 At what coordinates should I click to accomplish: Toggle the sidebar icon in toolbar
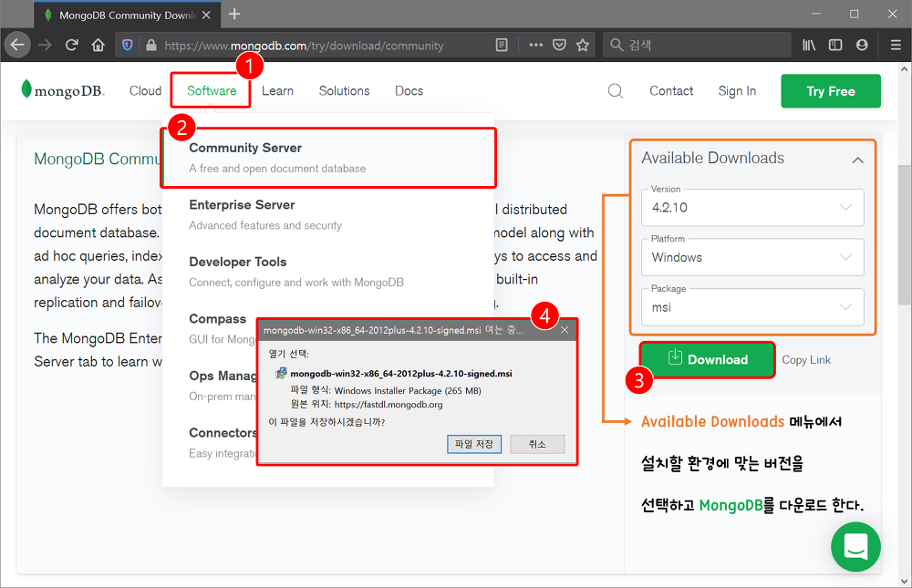(x=835, y=45)
